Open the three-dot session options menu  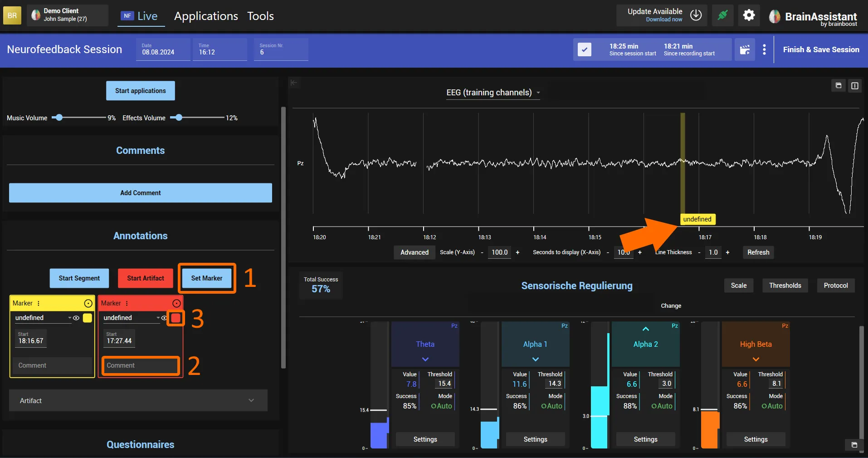click(x=764, y=49)
